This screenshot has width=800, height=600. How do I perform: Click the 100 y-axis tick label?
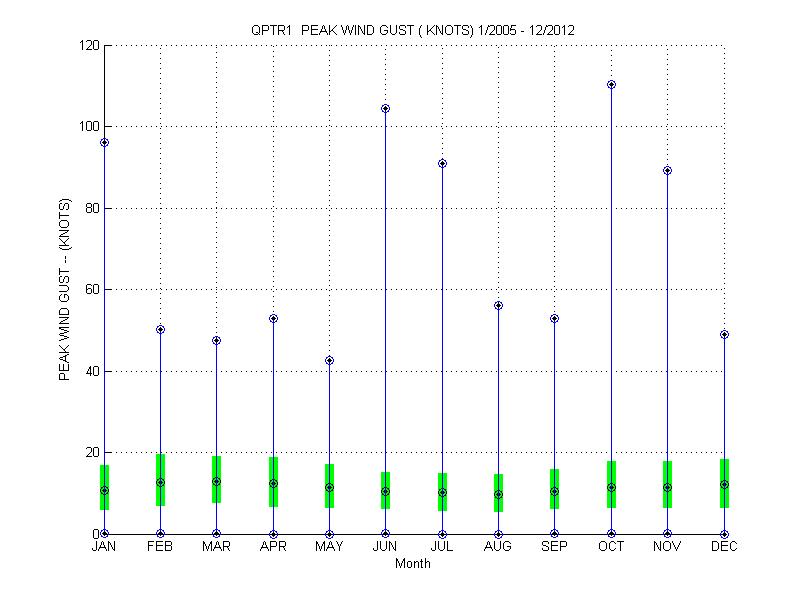(x=89, y=127)
